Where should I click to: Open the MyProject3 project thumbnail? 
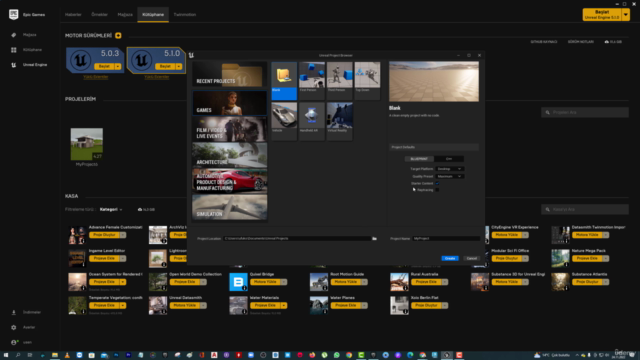pos(87,144)
